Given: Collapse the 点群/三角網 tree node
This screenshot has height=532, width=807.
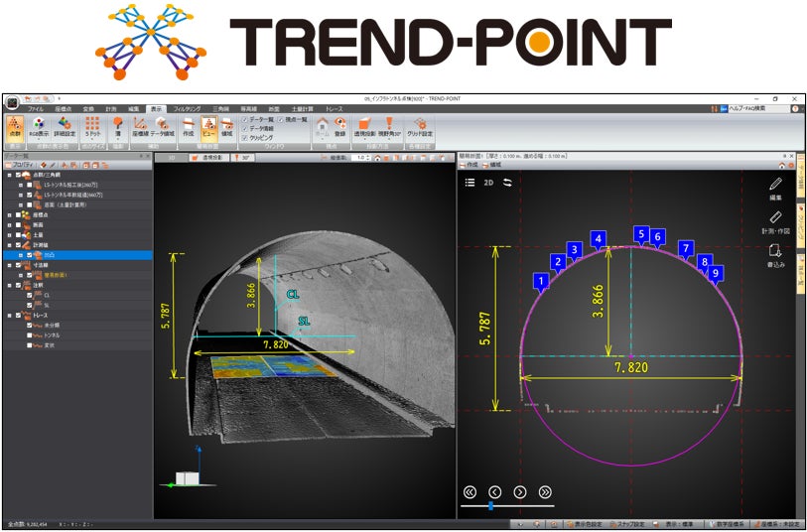Looking at the screenshot, I should (9, 175).
